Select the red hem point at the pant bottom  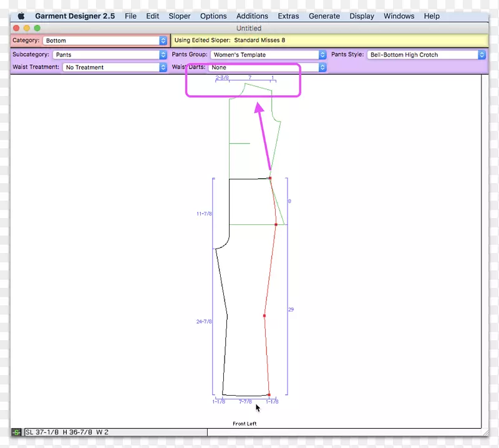click(269, 394)
